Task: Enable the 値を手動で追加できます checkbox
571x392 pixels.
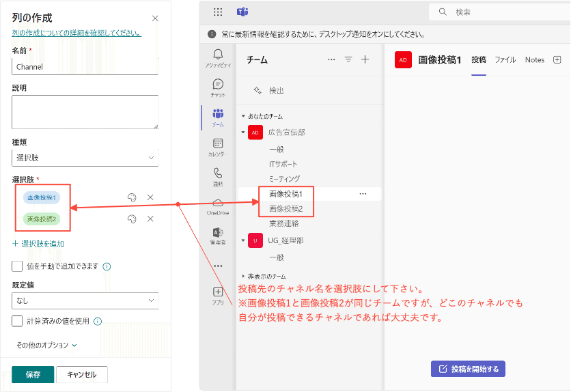Action: (17, 266)
